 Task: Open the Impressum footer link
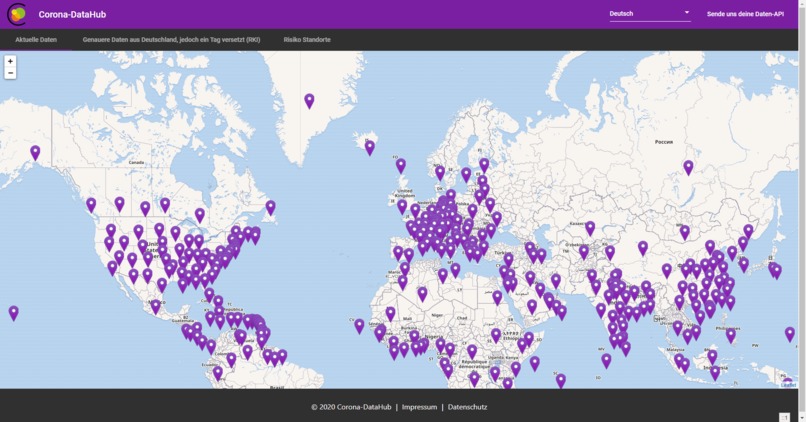pyautogui.click(x=419, y=407)
